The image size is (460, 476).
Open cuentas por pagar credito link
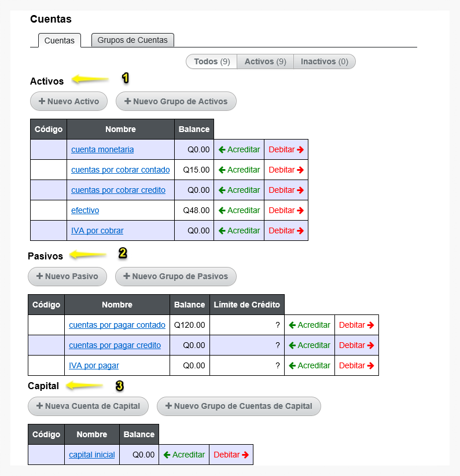pos(115,346)
